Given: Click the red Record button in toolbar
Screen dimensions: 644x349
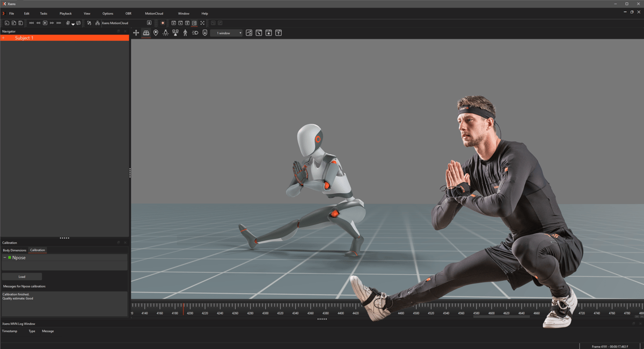Looking at the screenshot, I should (x=163, y=23).
